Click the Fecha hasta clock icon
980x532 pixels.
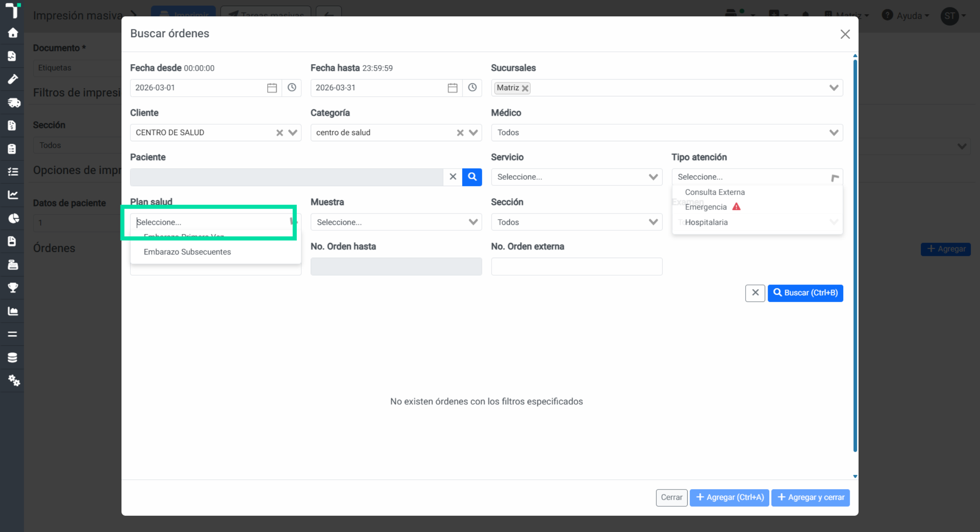coord(472,88)
